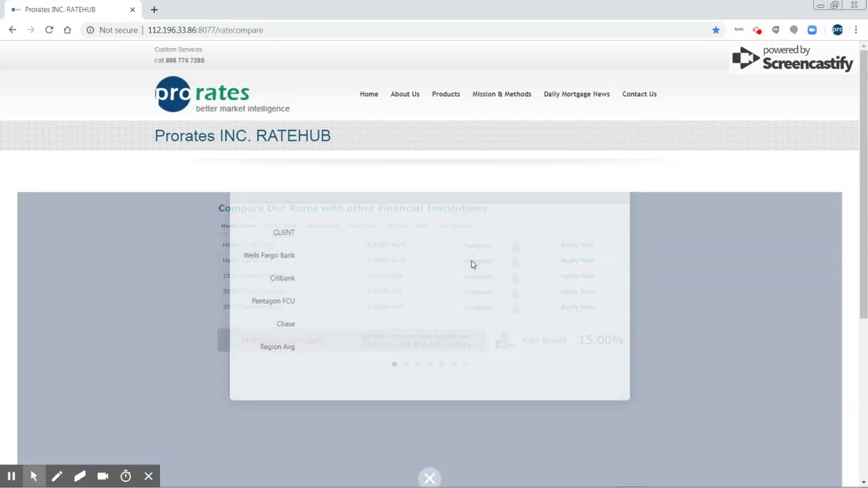868x488 pixels.
Task: Open the Contact Us menu item
Action: point(639,94)
